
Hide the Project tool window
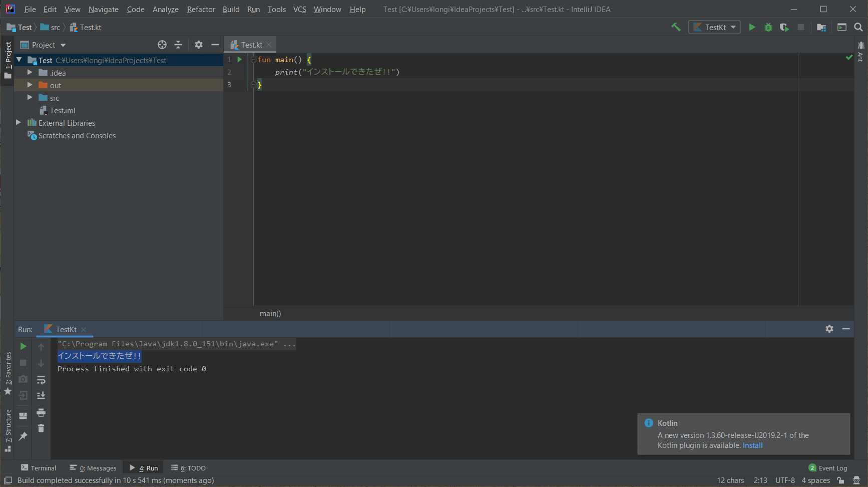[215, 45]
